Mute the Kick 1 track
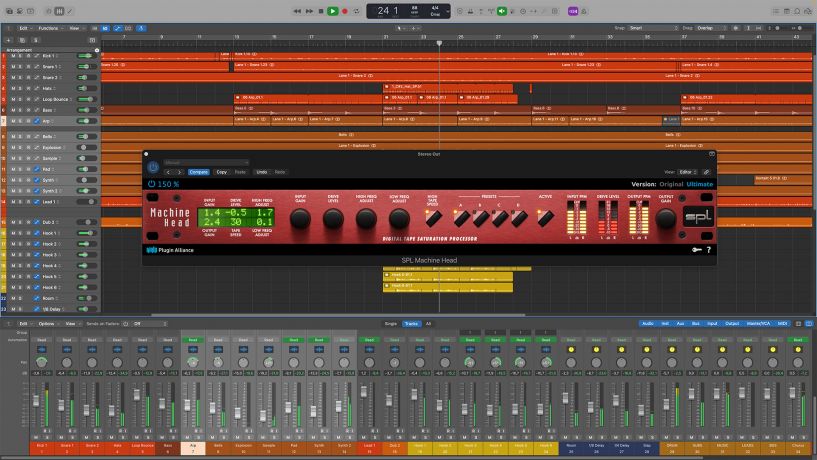 pyautogui.click(x=14, y=55)
